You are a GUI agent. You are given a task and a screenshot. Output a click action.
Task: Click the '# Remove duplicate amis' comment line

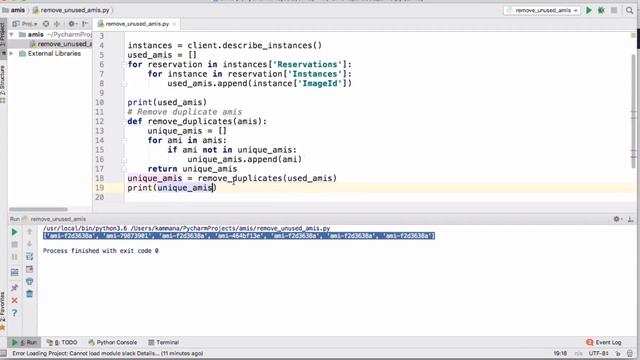(x=184, y=112)
